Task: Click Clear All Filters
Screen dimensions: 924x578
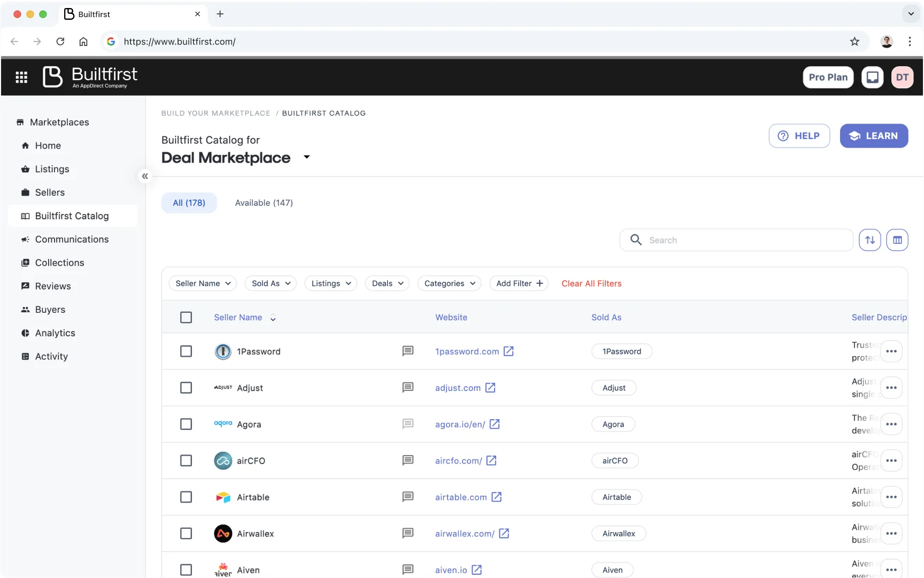Action: tap(591, 283)
